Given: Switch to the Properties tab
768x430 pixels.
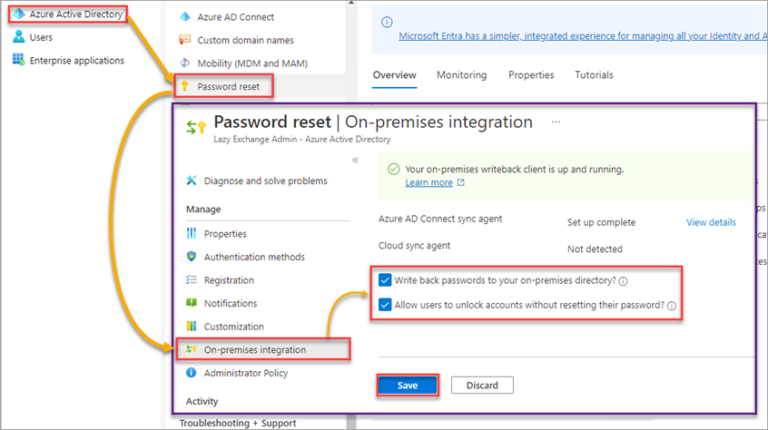Looking at the screenshot, I should pyautogui.click(x=530, y=75).
